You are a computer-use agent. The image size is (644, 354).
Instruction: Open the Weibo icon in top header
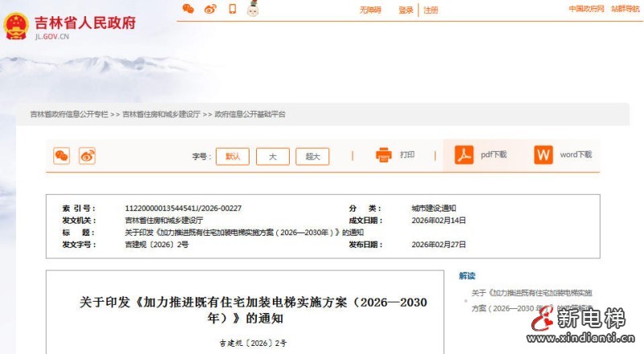tap(210, 10)
